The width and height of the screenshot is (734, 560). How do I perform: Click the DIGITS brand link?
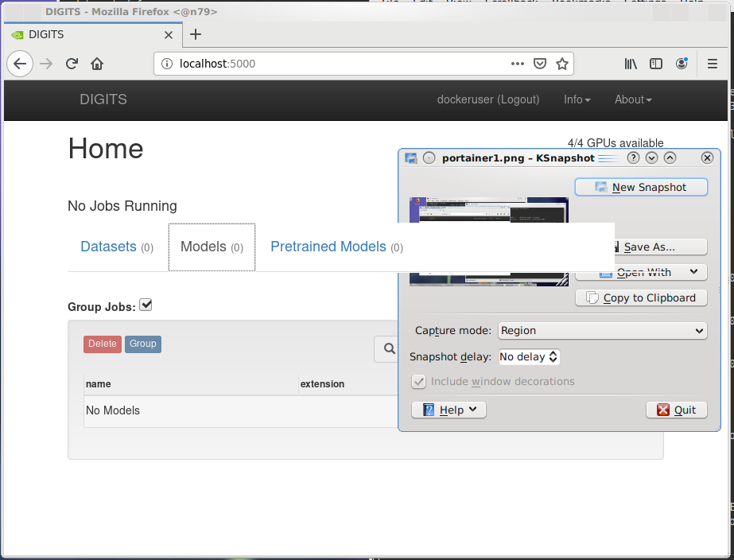click(103, 99)
